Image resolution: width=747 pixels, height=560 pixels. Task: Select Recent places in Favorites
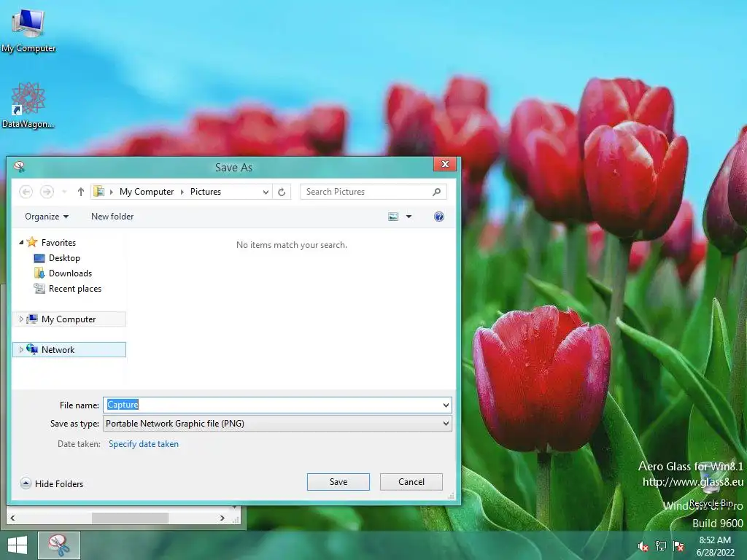point(75,289)
